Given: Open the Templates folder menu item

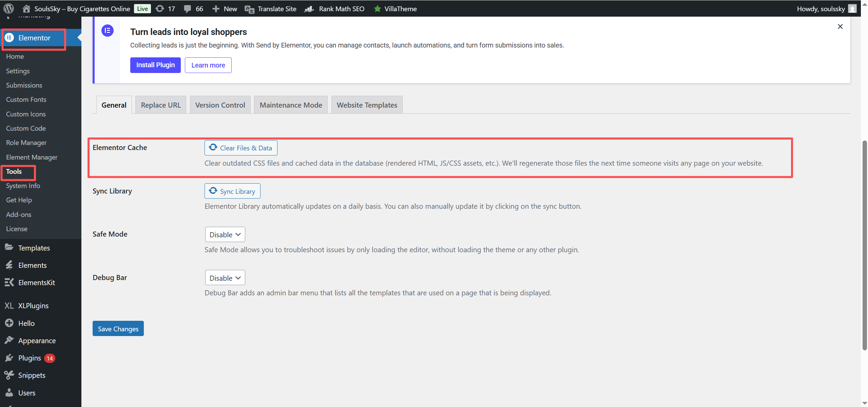Looking at the screenshot, I should 34,248.
